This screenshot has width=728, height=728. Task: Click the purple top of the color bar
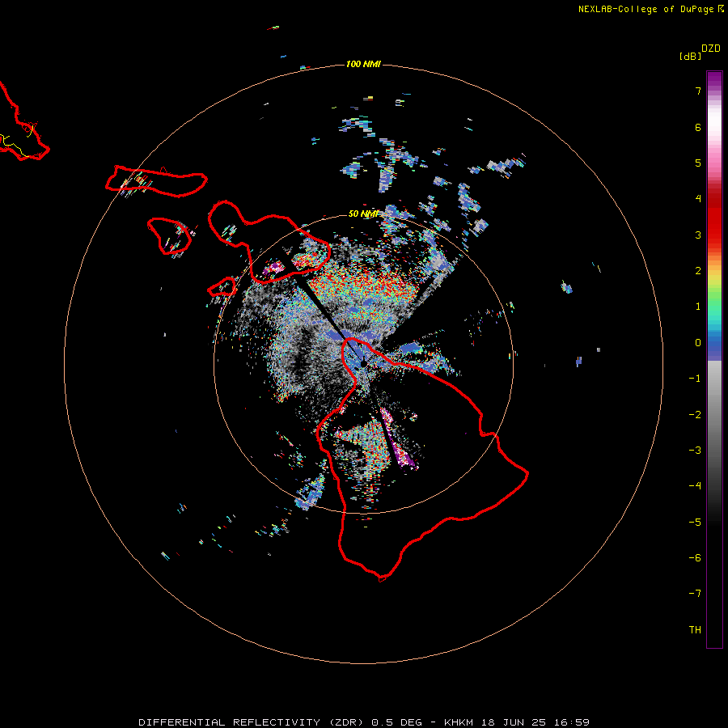coord(714,77)
